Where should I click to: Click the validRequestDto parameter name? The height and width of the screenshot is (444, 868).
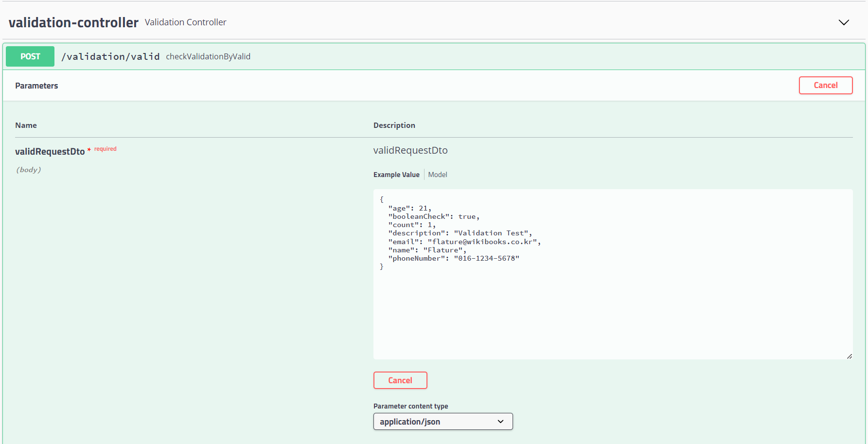(x=50, y=152)
